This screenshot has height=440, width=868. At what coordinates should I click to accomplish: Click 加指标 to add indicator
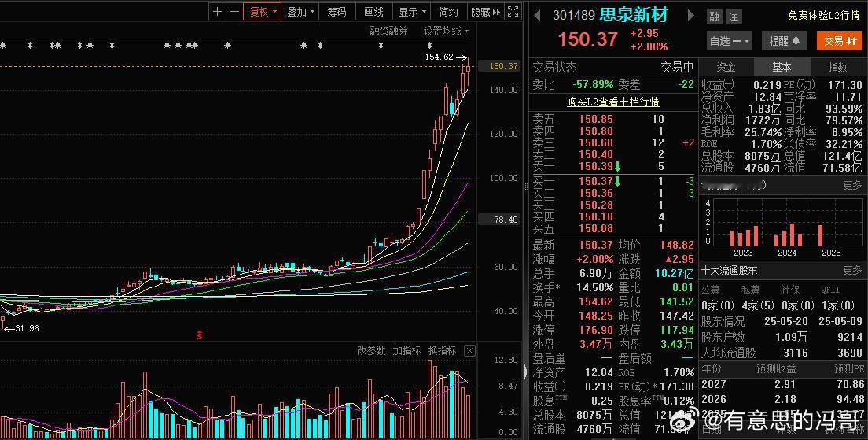coord(407,350)
